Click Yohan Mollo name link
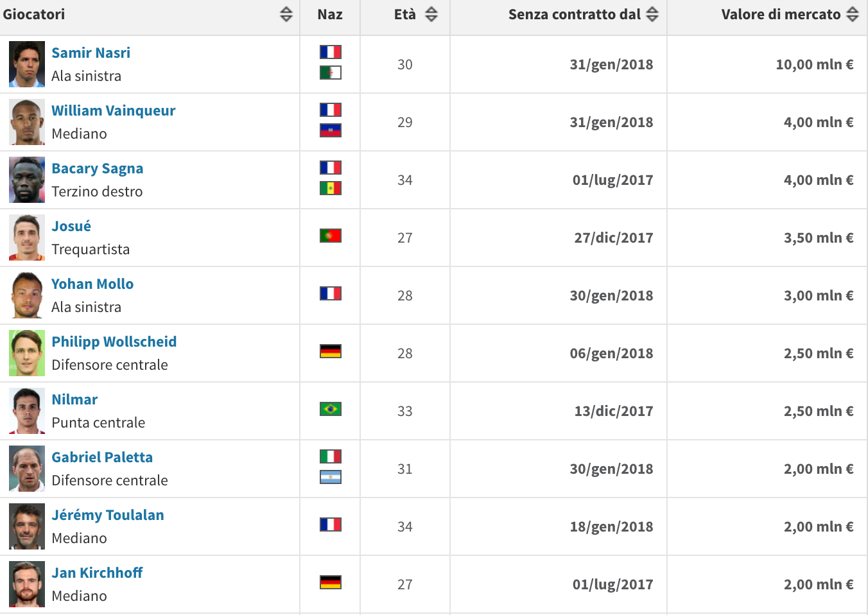Image resolution: width=868 pixels, height=615 pixels. click(x=92, y=284)
